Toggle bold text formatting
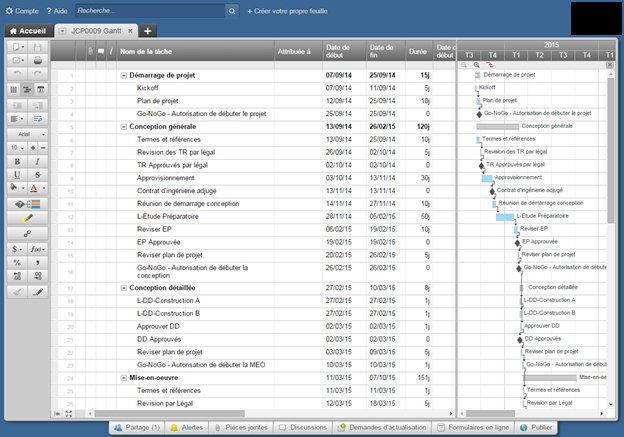The image size is (624, 437). point(20,160)
